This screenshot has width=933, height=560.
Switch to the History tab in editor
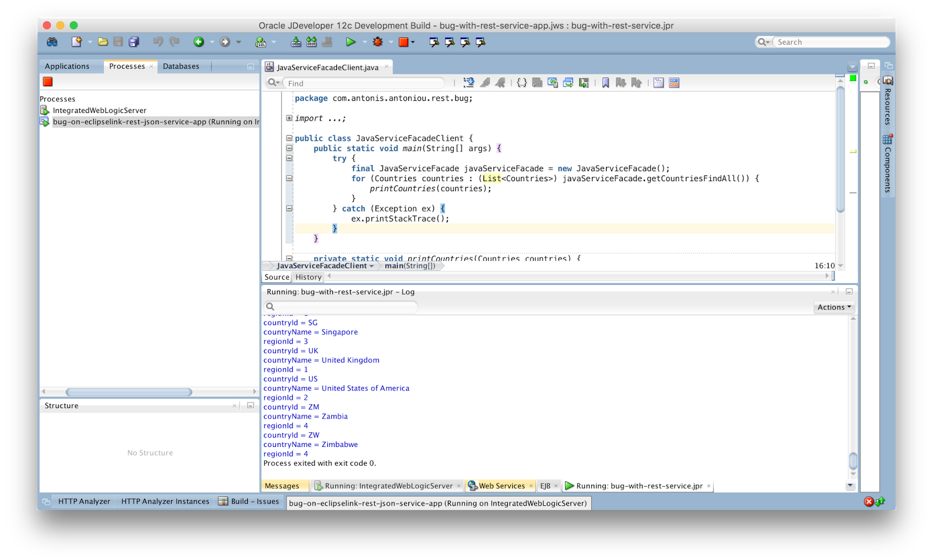[308, 277]
